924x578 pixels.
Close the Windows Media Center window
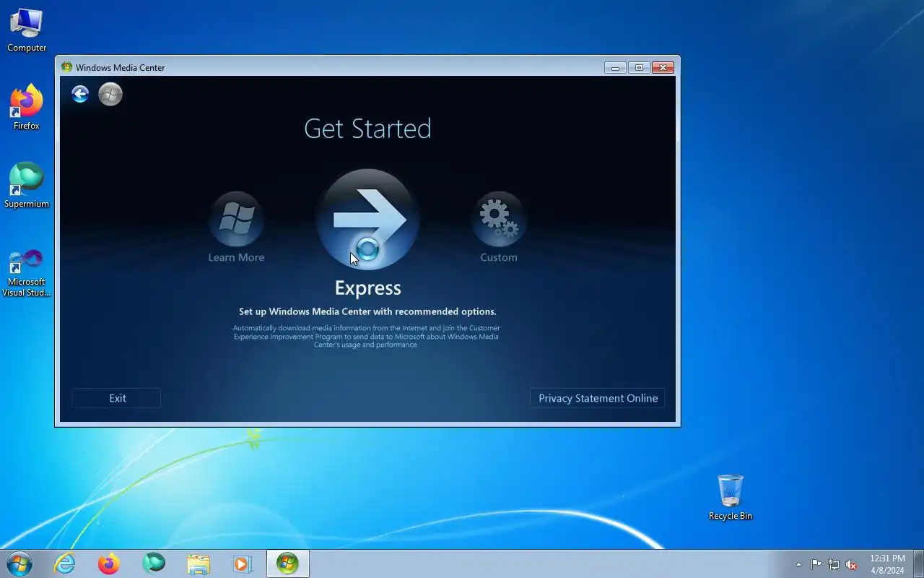click(x=663, y=67)
